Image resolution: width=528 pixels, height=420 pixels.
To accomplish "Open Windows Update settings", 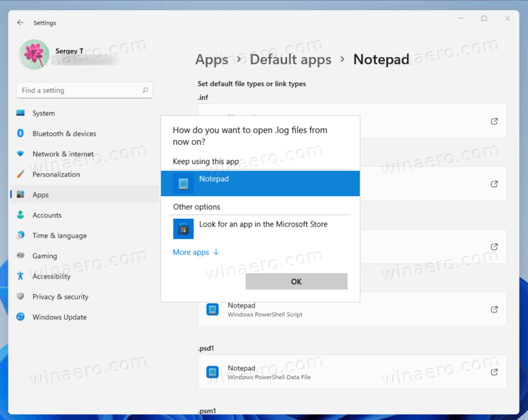I will (84, 317).
